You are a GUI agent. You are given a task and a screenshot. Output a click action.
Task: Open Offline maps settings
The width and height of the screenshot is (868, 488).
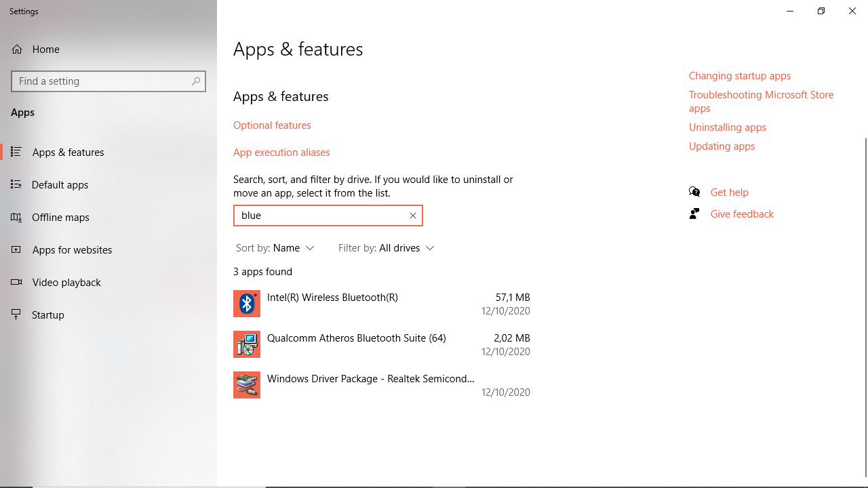(x=108, y=217)
